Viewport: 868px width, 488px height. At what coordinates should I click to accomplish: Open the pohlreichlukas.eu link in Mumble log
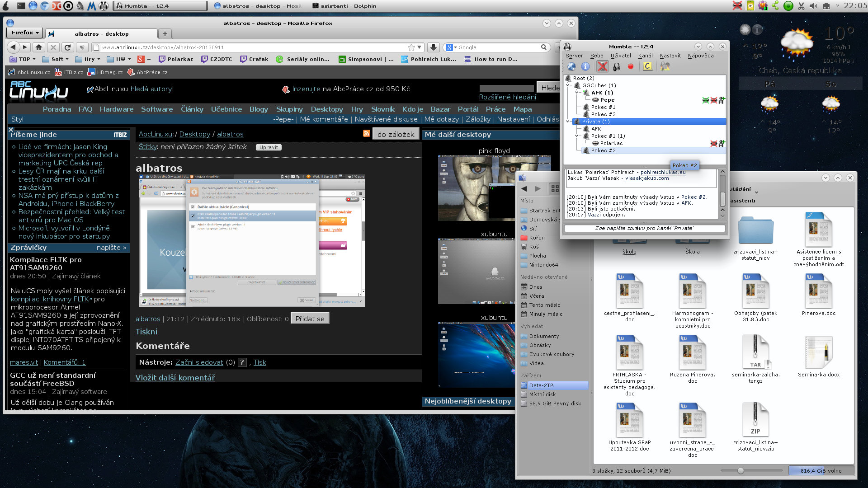(x=663, y=172)
